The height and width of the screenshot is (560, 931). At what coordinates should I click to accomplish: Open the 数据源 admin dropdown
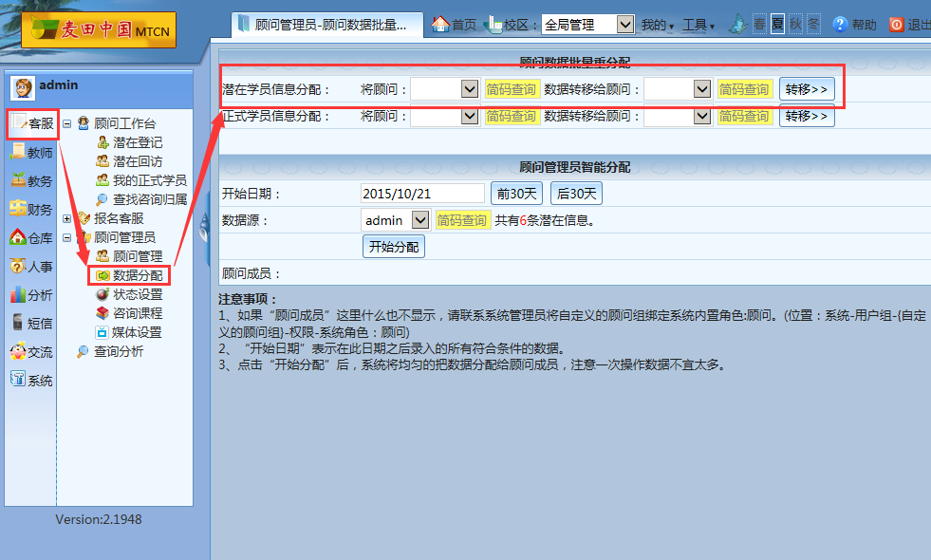[396, 220]
